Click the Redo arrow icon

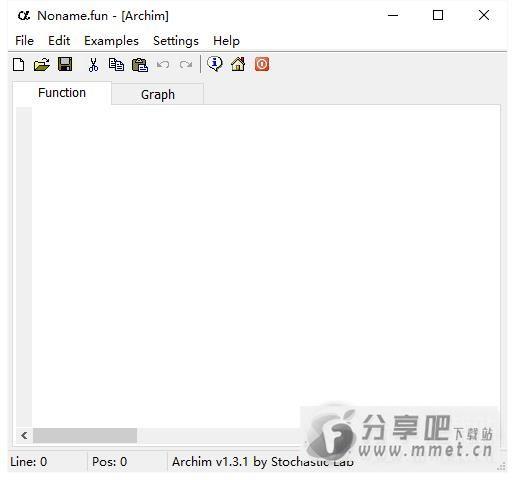coord(186,64)
